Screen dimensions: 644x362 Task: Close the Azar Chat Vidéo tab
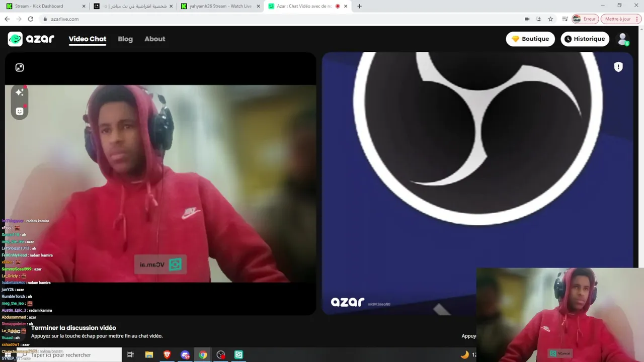[x=346, y=6]
